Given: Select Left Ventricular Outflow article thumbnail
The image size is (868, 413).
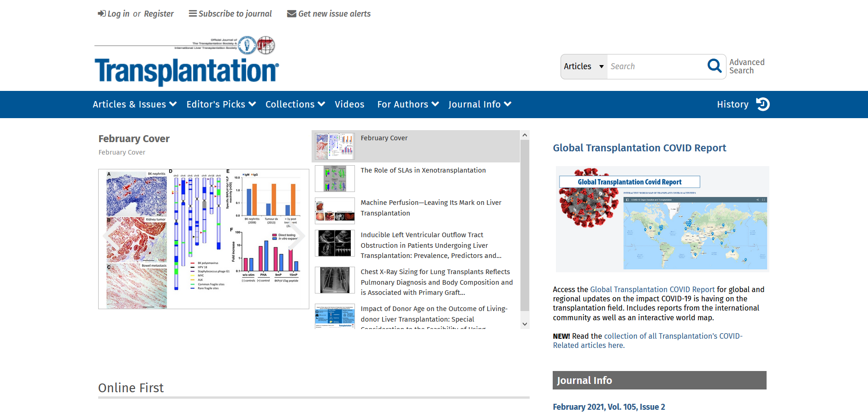Looking at the screenshot, I should (x=335, y=243).
